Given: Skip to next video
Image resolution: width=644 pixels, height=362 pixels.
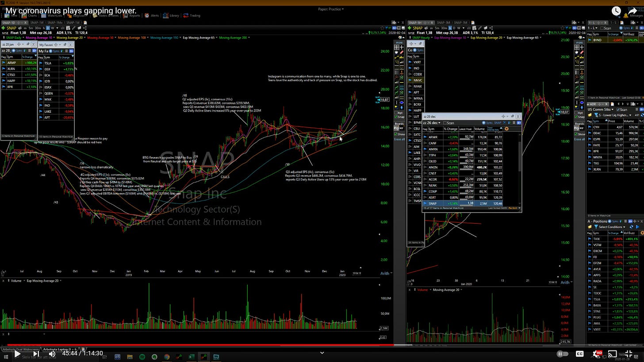Looking at the screenshot, I should 36,354.
